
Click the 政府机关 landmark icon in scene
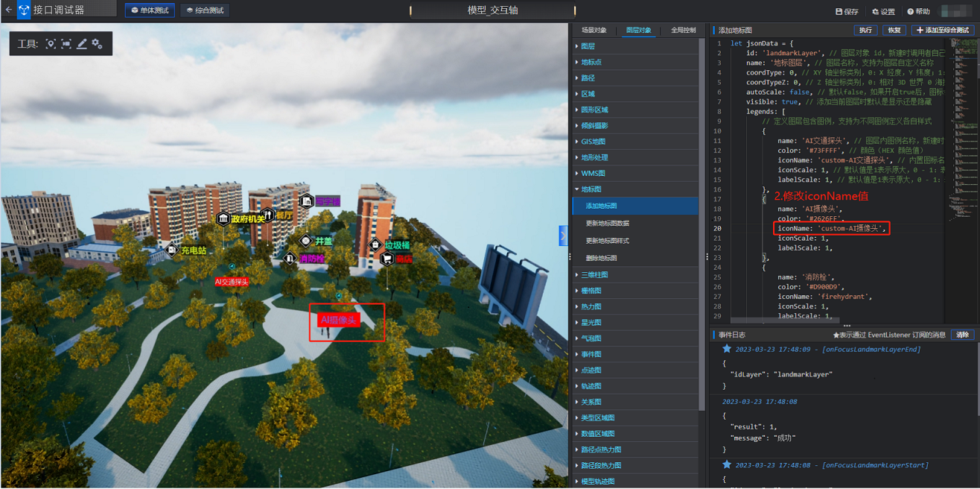point(223,219)
